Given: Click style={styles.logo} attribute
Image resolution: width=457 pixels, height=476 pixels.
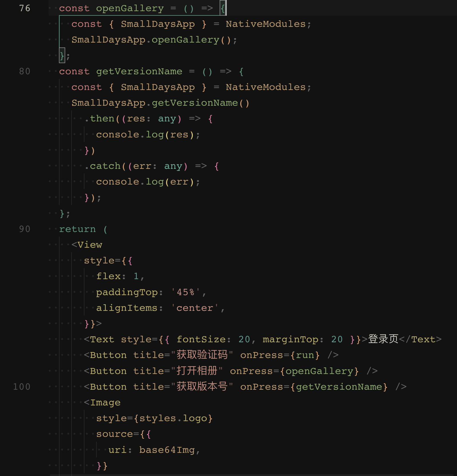Looking at the screenshot, I should (x=154, y=418).
